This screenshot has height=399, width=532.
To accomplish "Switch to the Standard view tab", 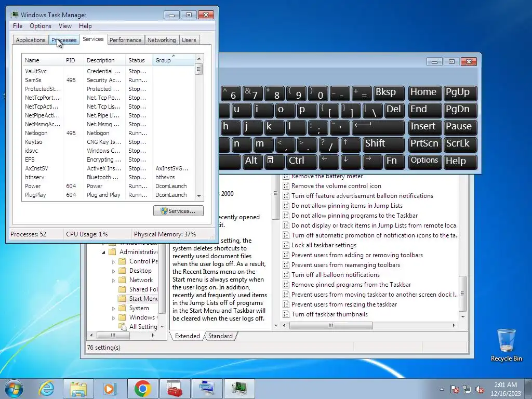I will (220, 336).
